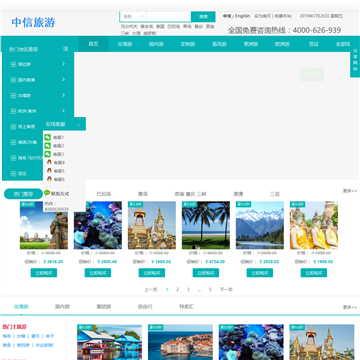
Task: Open the snowy mountain thumbnail priced ¥2939.02
Action: pyautogui.click(x=260, y=225)
